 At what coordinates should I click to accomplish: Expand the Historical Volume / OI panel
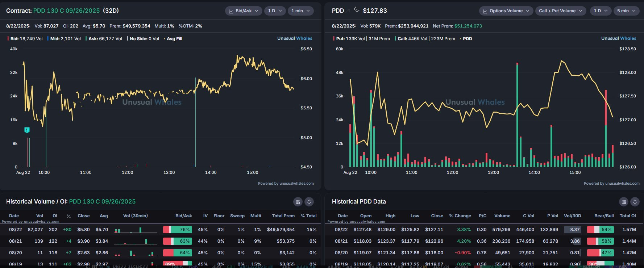[x=309, y=202]
